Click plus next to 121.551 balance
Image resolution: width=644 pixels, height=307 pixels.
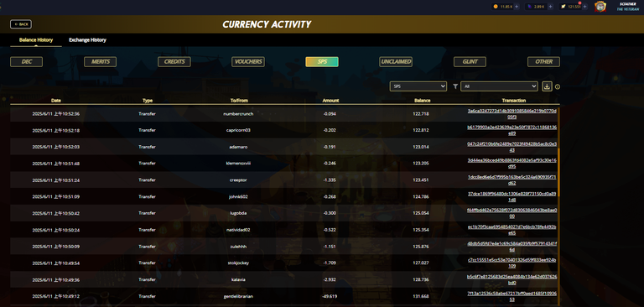pos(584,7)
